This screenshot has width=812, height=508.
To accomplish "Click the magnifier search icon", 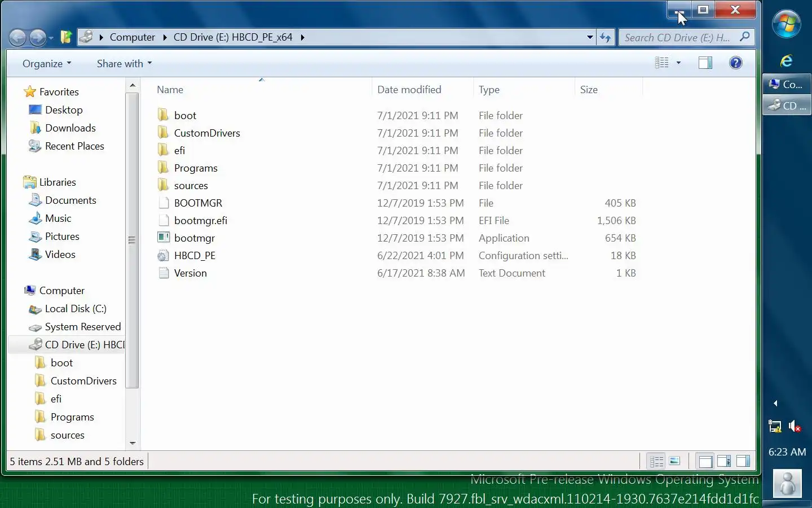I will pos(745,37).
